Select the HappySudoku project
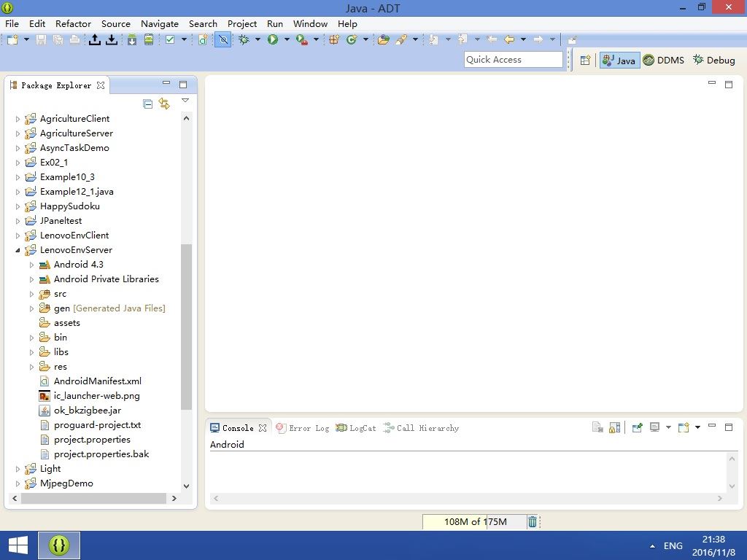This screenshot has height=560, width=747. pos(69,206)
